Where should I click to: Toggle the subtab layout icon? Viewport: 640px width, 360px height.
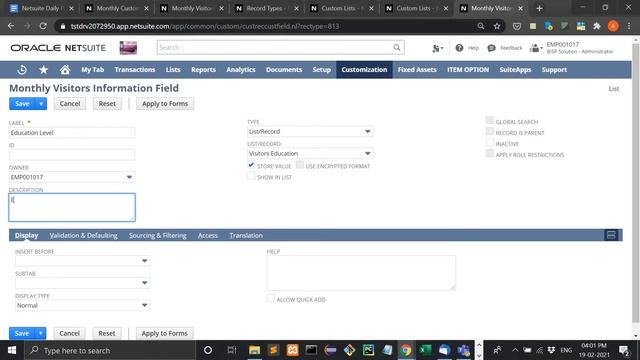pos(611,235)
